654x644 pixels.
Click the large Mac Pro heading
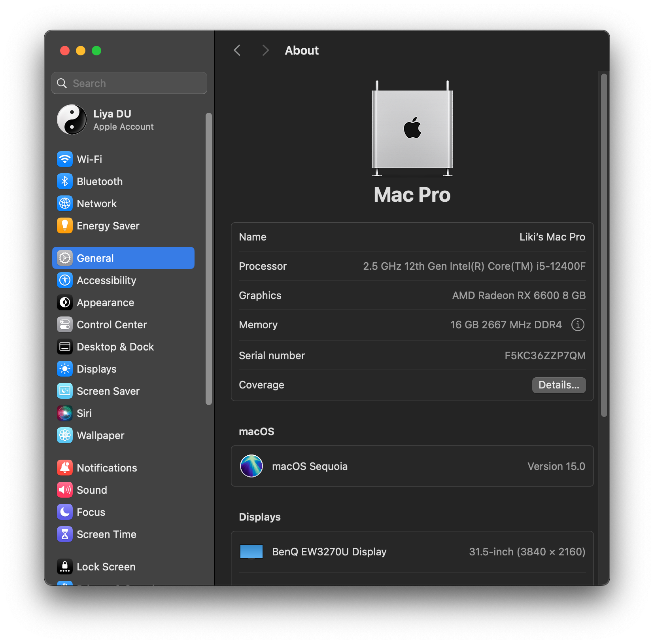pos(412,195)
